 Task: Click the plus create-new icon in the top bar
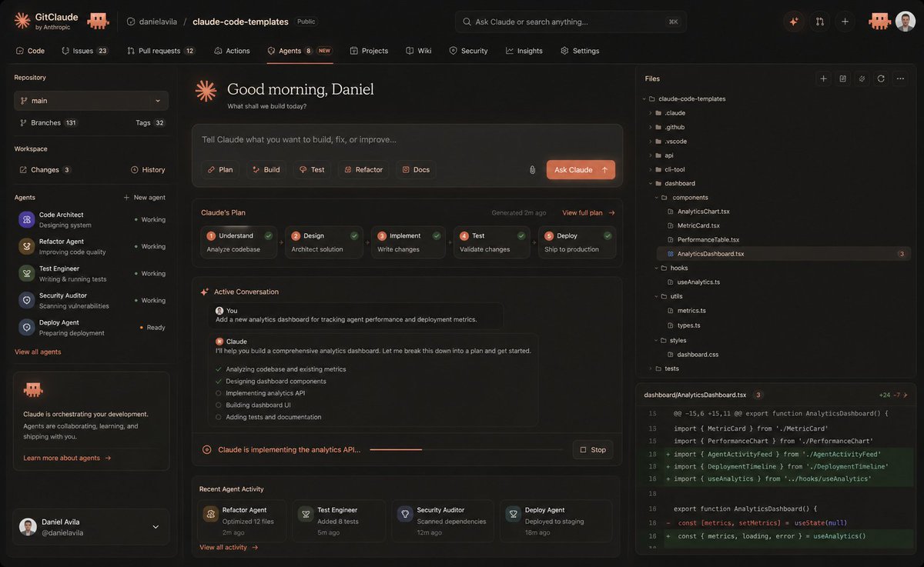(x=845, y=22)
